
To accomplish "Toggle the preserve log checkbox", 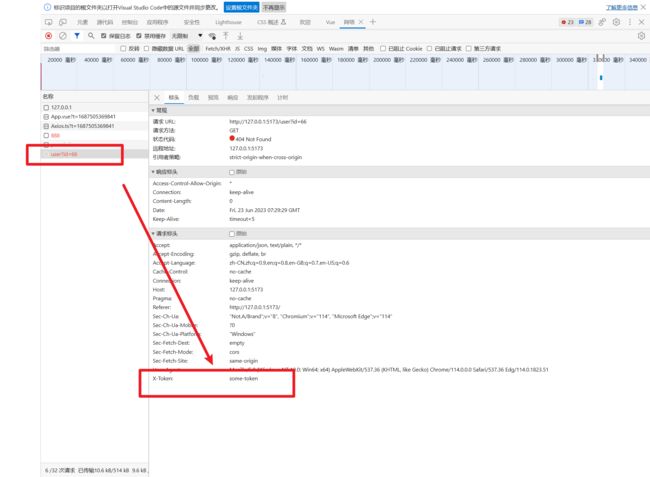I will (104, 36).
